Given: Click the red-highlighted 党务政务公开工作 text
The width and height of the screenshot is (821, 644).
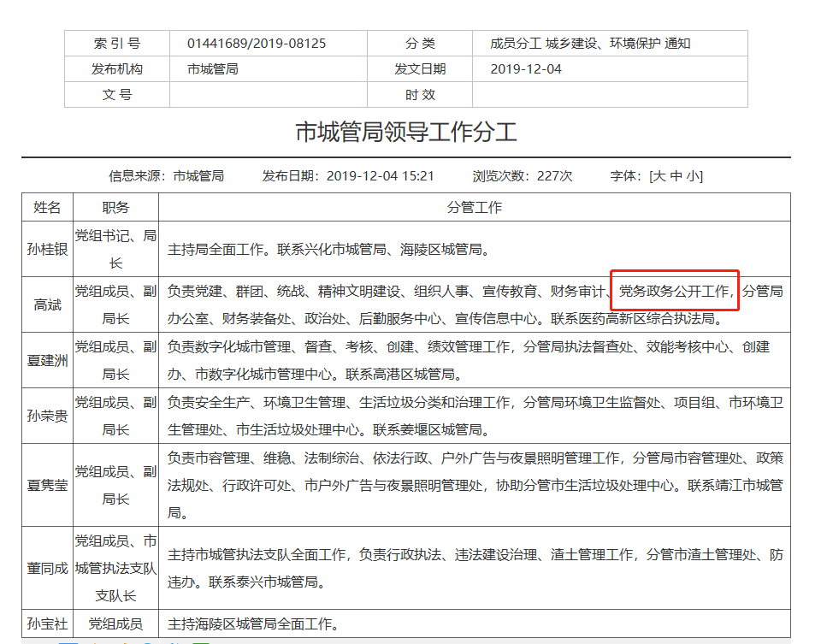Looking at the screenshot, I should 674,292.
